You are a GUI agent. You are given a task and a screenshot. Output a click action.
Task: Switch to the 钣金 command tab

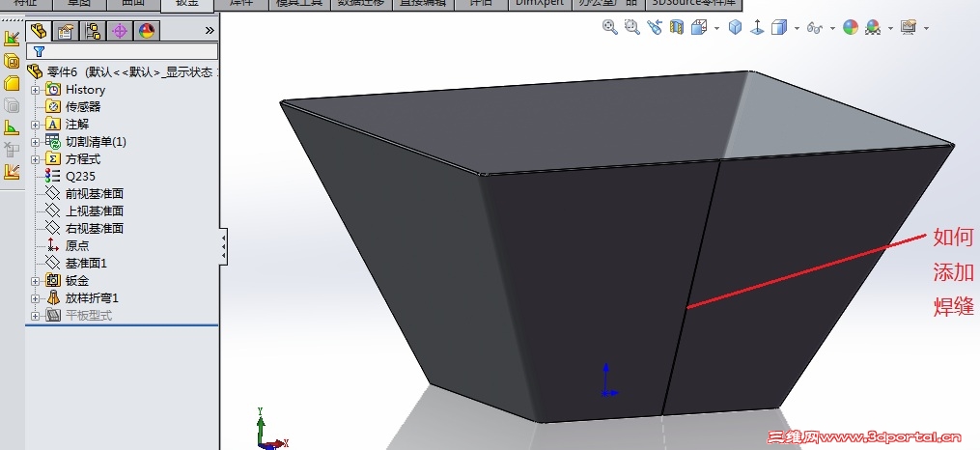point(187,5)
